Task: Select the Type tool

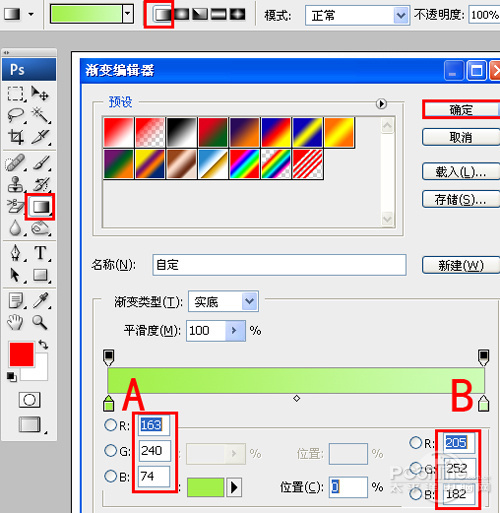Action: pyautogui.click(x=40, y=253)
